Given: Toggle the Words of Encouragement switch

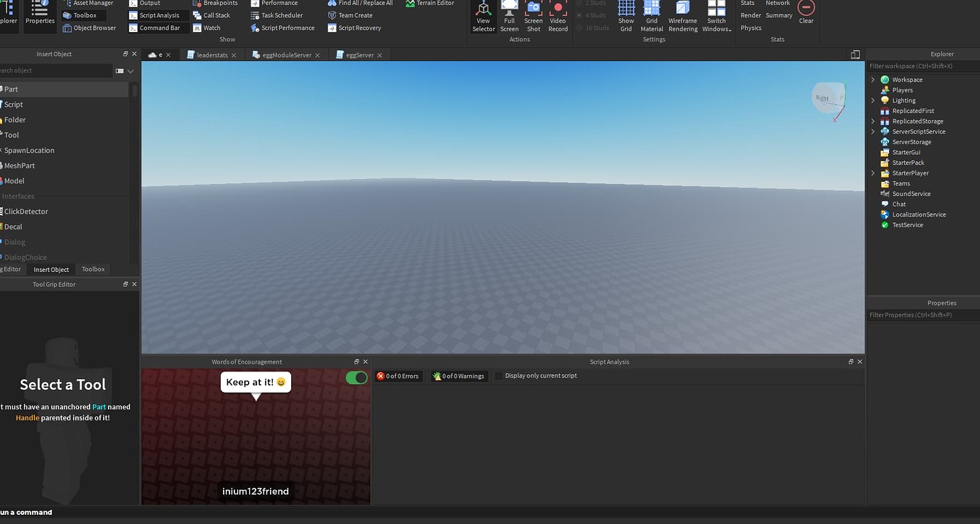Looking at the screenshot, I should click(356, 378).
